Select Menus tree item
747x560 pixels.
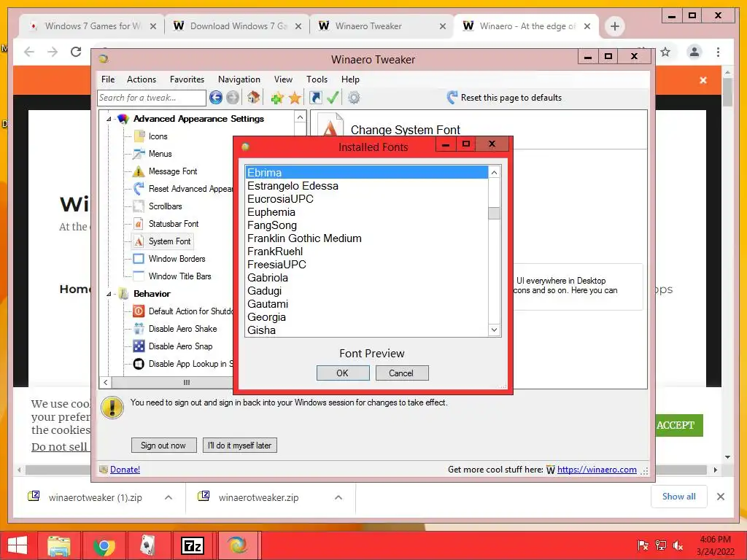coord(160,154)
